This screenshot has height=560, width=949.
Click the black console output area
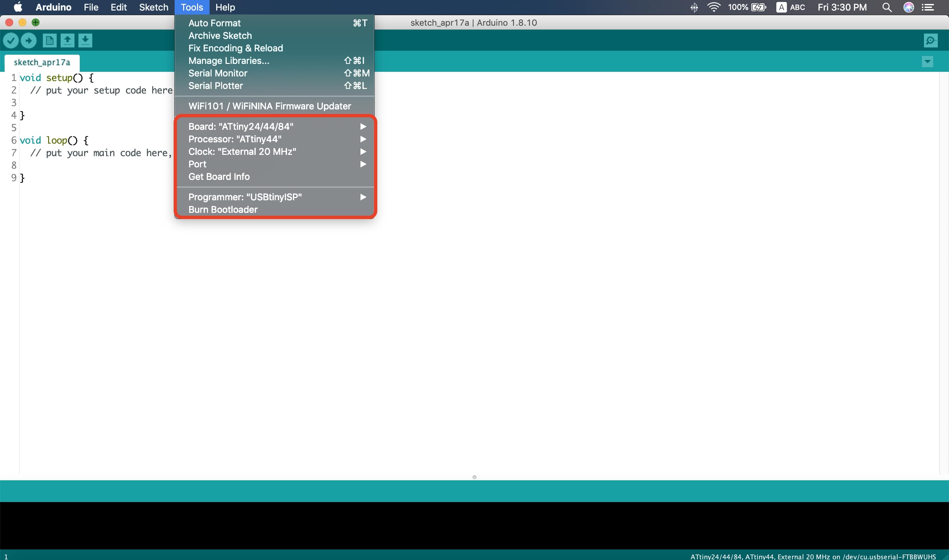click(474, 525)
